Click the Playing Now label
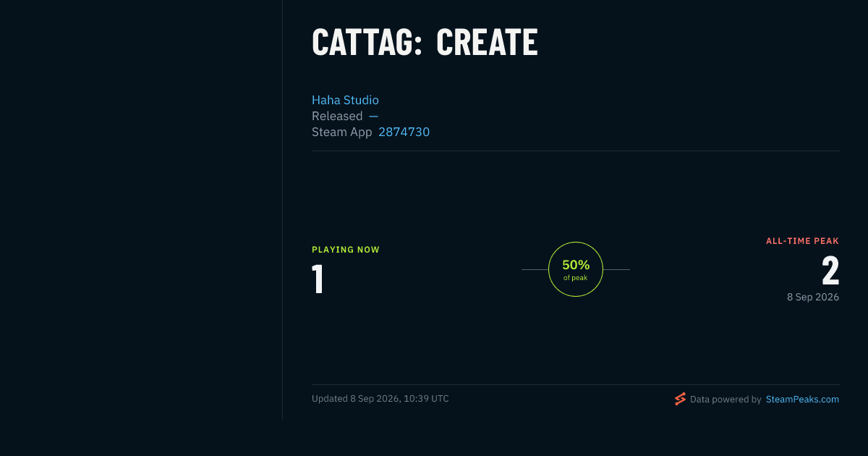The width and height of the screenshot is (868, 456). pos(346,250)
